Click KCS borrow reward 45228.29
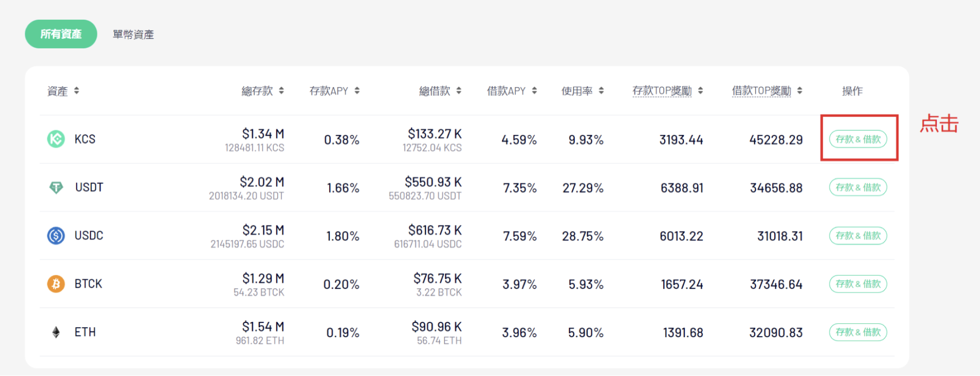This screenshot has height=376, width=980. 776,140
